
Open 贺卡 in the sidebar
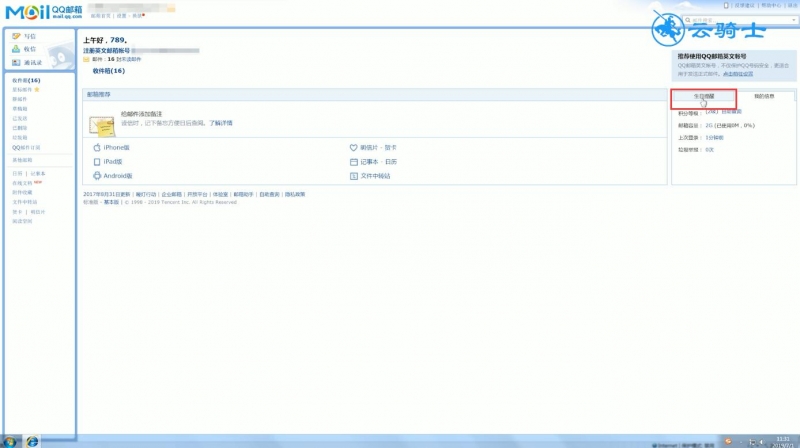[x=17, y=212]
